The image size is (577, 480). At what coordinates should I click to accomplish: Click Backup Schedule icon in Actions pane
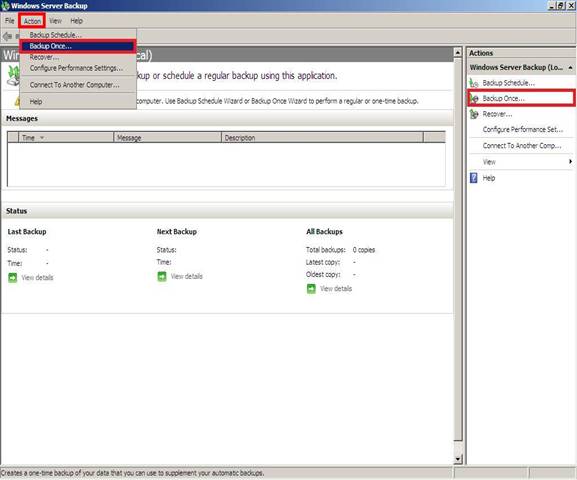[474, 83]
